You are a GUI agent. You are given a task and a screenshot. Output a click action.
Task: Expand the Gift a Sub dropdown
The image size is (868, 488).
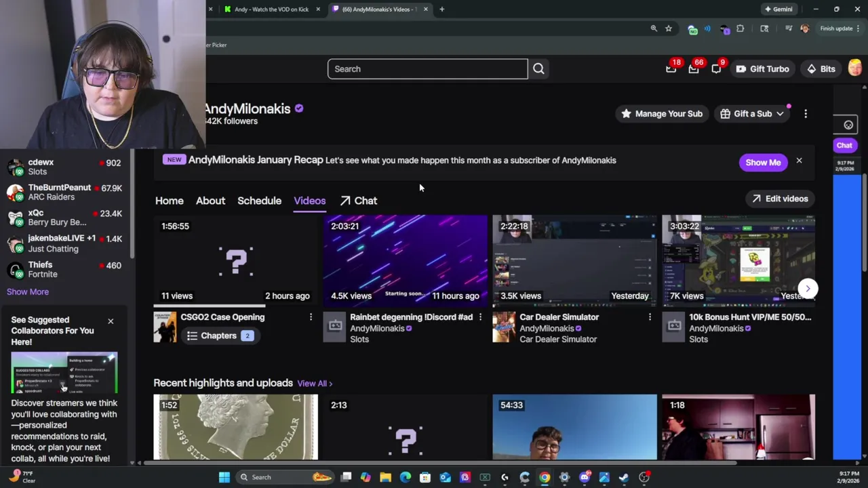coord(751,114)
